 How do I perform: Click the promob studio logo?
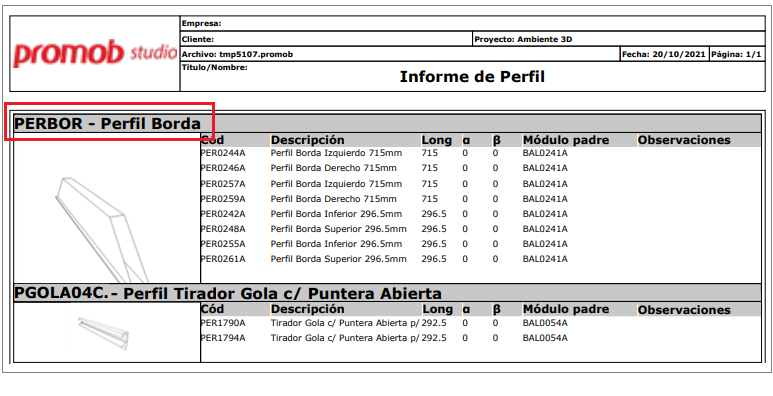[95, 54]
